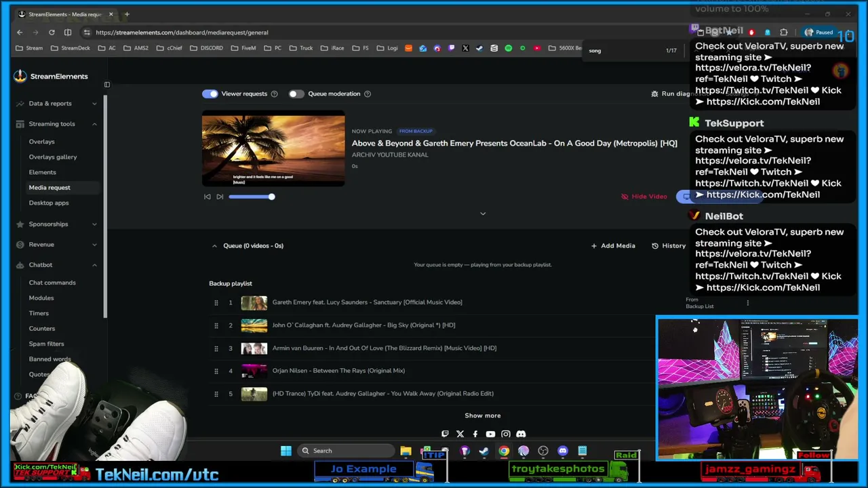
Task: Open File Explorer from taskbar
Action: coord(406,451)
